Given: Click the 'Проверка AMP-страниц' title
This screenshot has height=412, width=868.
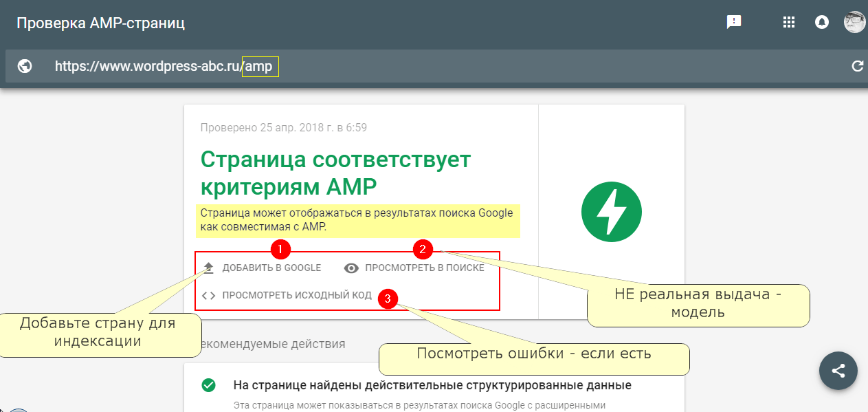Looking at the screenshot, I should tap(100, 23).
